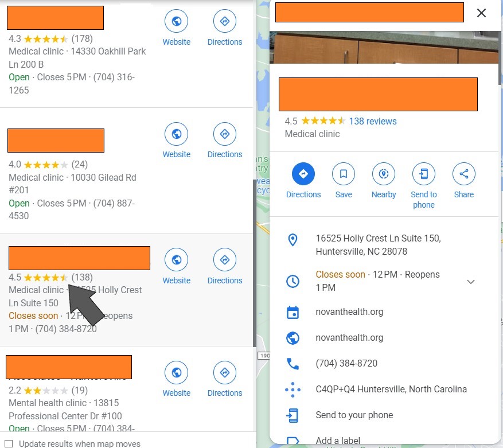The width and height of the screenshot is (503, 448).
Task: Get Directions to the Gilead Rd clinic
Action: (225, 134)
